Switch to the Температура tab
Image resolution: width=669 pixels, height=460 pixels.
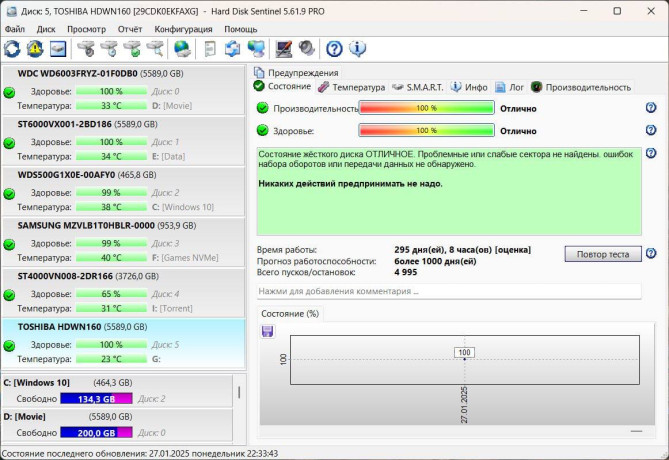[x=352, y=87]
